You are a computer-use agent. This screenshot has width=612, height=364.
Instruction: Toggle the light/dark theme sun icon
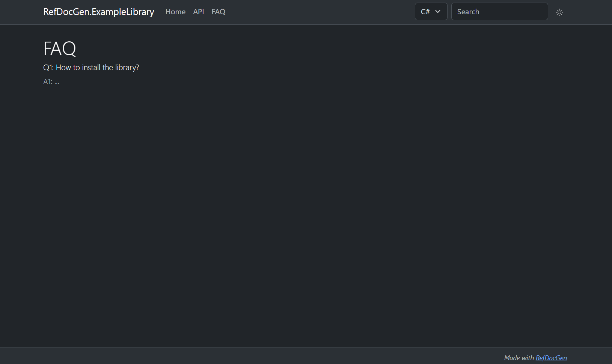pyautogui.click(x=559, y=12)
